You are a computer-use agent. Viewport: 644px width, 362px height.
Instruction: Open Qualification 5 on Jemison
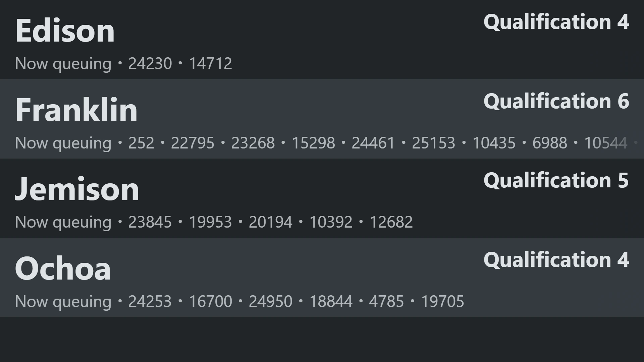pos(556,180)
